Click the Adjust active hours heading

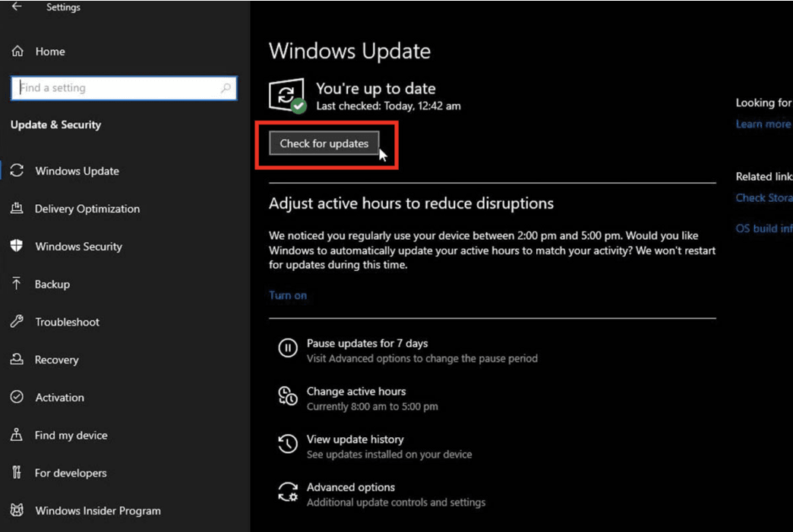tap(411, 203)
